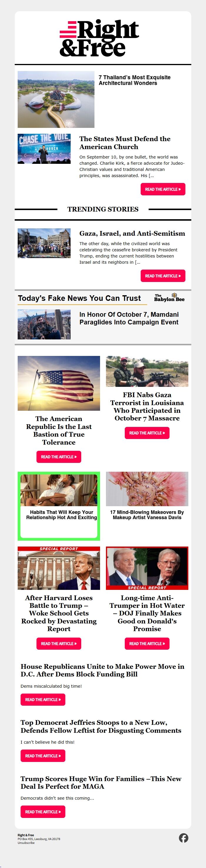Viewport: 206px width, 868px height.
Task: Read The American Republic article button
Action: [59, 457]
